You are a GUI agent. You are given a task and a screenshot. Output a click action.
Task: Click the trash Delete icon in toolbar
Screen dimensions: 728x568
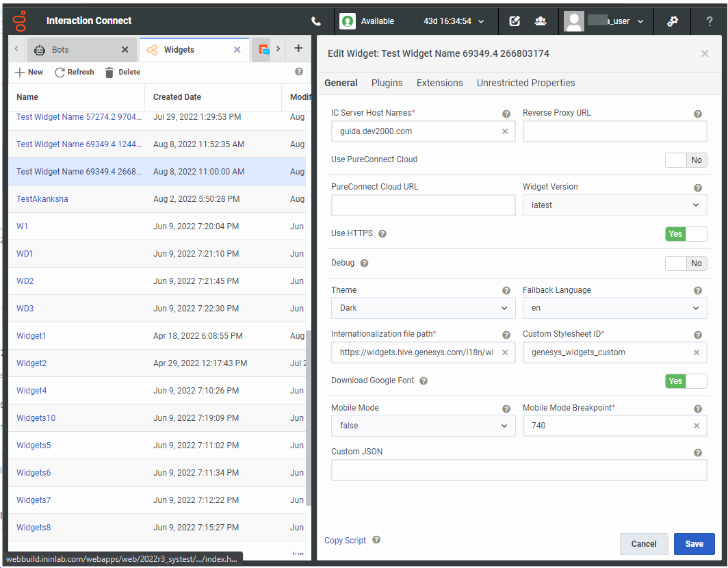(109, 72)
